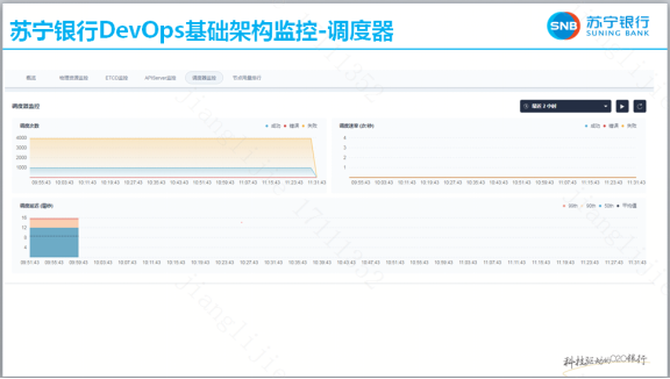Click the dropdown arrow of time selector
The width and height of the screenshot is (670, 379).
click(x=605, y=106)
